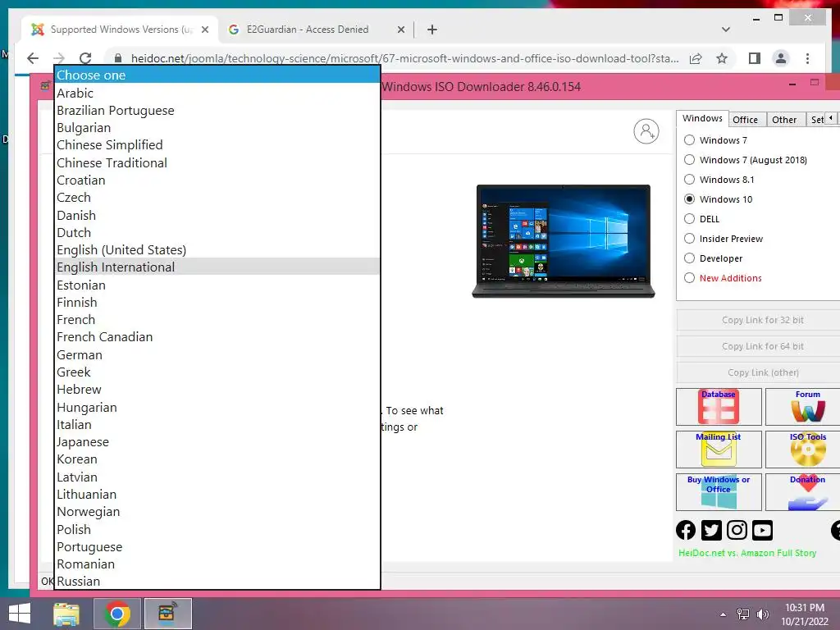Click the volume tray icon

762,614
